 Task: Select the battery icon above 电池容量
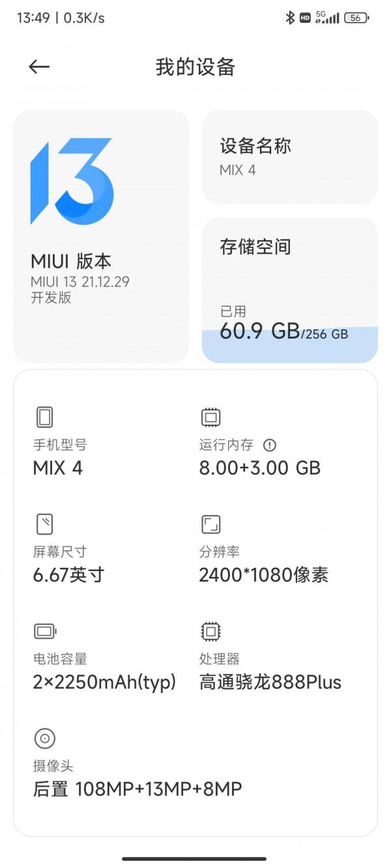tap(44, 631)
